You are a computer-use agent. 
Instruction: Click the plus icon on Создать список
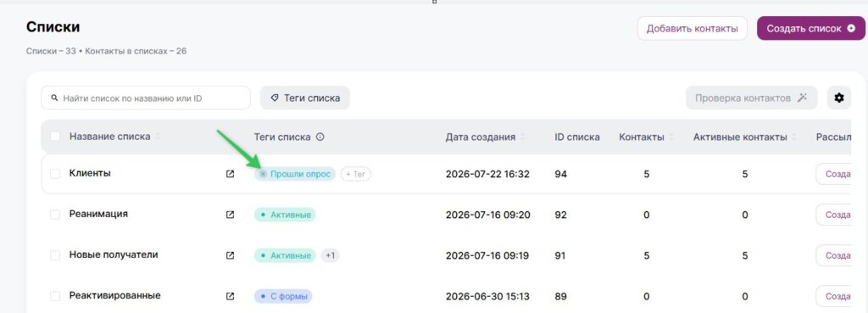pos(851,28)
